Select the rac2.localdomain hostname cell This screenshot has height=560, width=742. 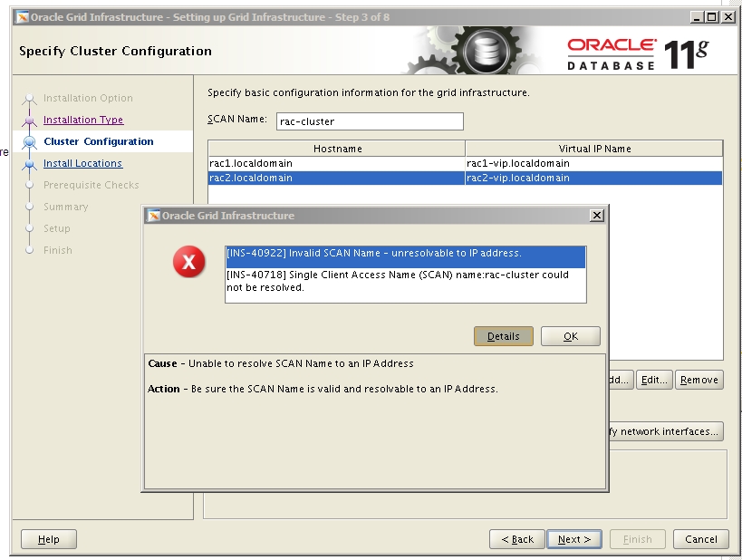(x=336, y=178)
